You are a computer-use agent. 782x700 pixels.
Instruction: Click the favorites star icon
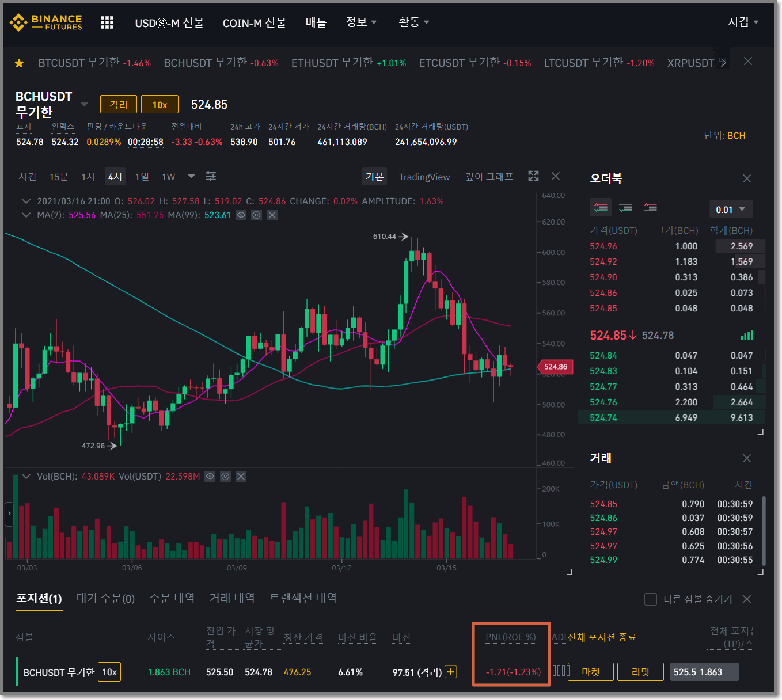coord(19,63)
